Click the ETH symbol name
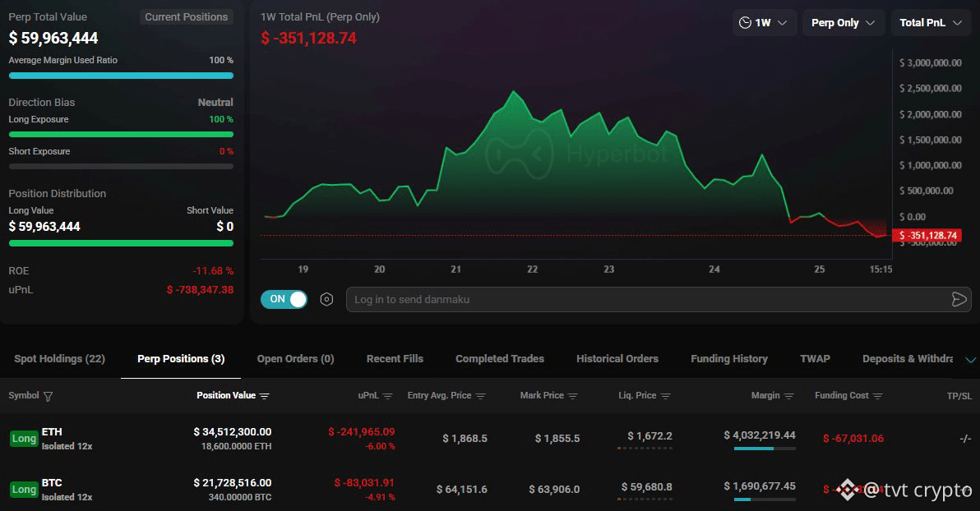The image size is (980, 511). coord(52,431)
